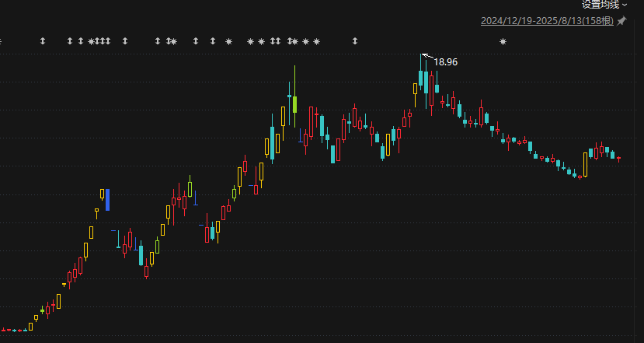644x343 pixels.
Task: Click the 2024/12/19-2025/8/13(158根) date range link
Action: point(547,20)
